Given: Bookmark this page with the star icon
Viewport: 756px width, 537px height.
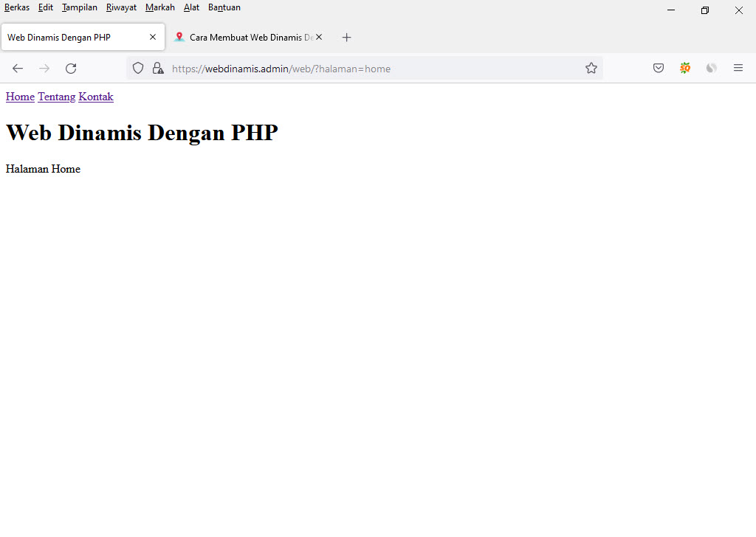Looking at the screenshot, I should click(591, 68).
